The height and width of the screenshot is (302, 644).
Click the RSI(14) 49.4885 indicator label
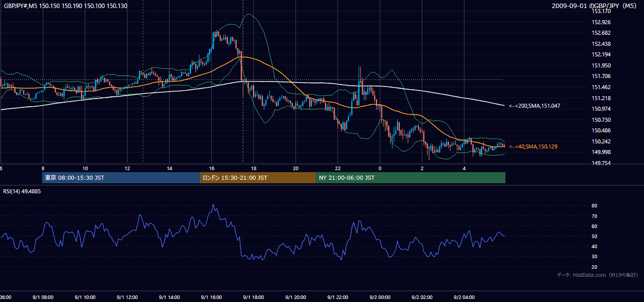(x=22, y=191)
